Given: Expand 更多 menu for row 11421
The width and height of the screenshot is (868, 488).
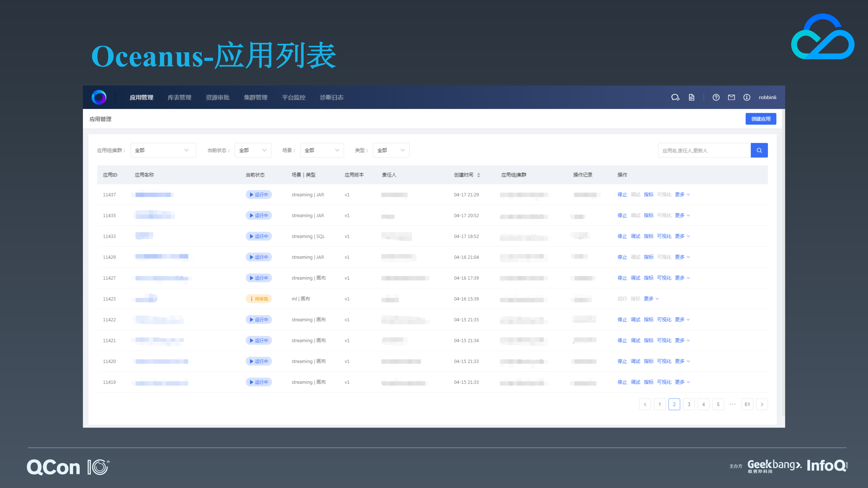Looking at the screenshot, I should coord(682,340).
